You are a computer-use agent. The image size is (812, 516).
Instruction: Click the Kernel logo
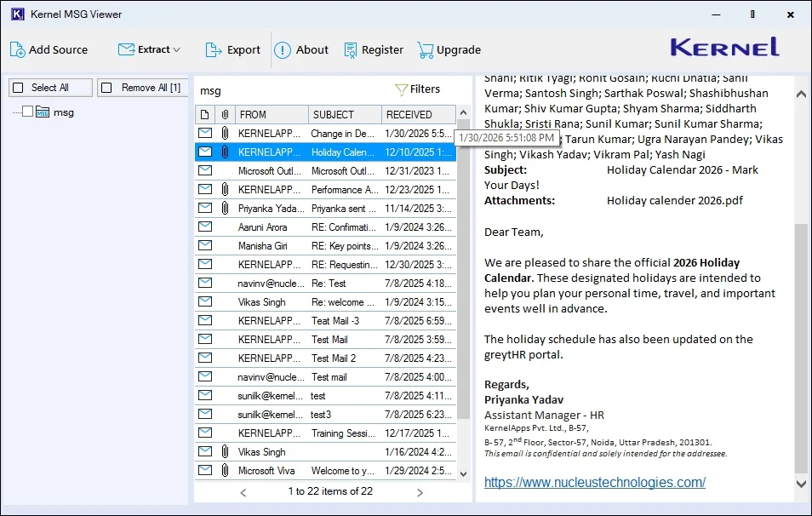tap(724, 47)
